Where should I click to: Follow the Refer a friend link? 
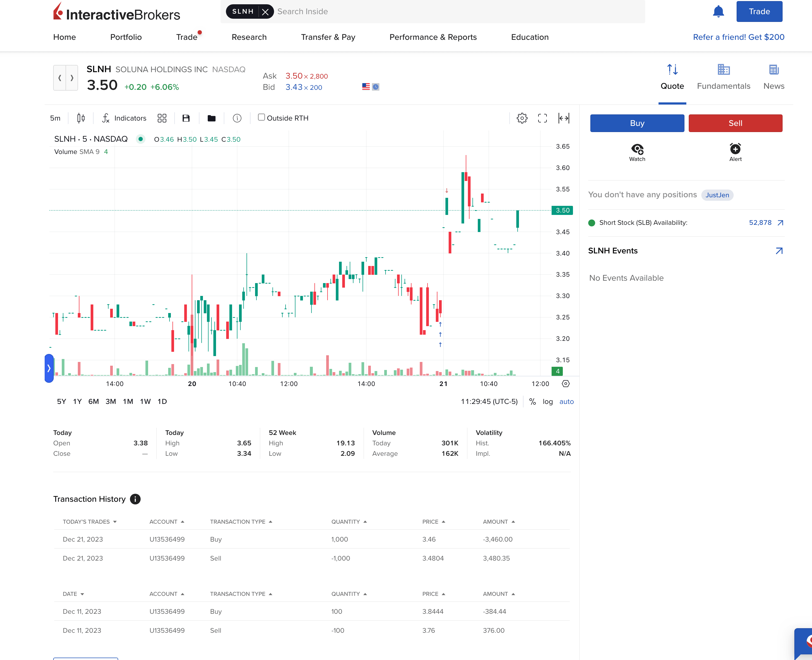pyautogui.click(x=738, y=37)
